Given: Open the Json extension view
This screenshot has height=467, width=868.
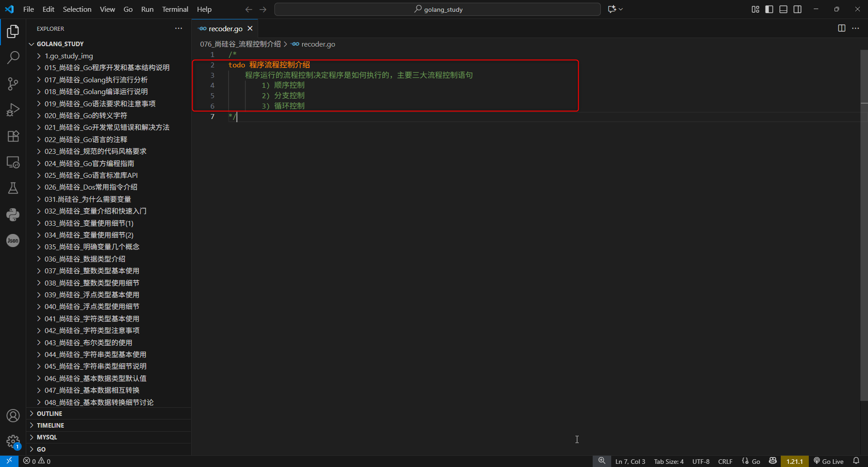Looking at the screenshot, I should pyautogui.click(x=13, y=241).
